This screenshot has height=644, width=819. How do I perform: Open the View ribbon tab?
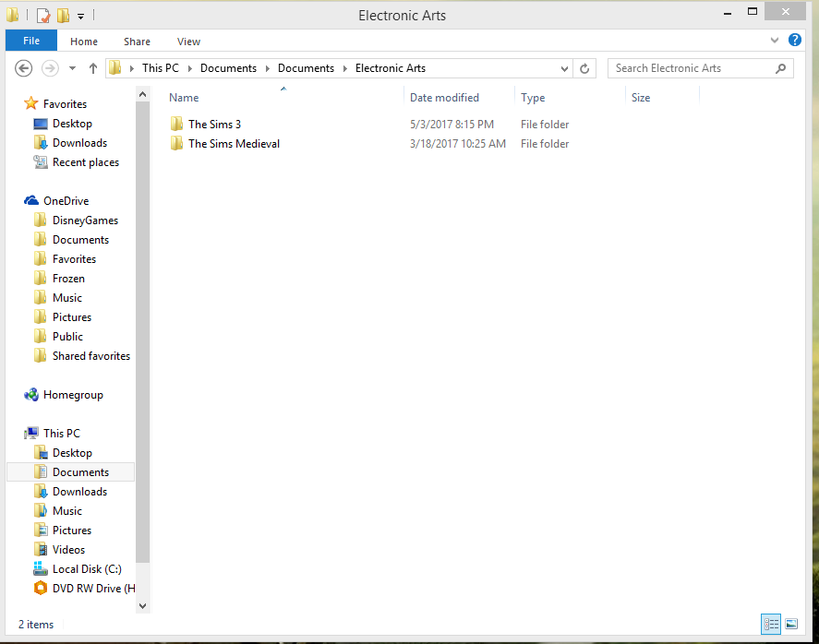point(188,42)
